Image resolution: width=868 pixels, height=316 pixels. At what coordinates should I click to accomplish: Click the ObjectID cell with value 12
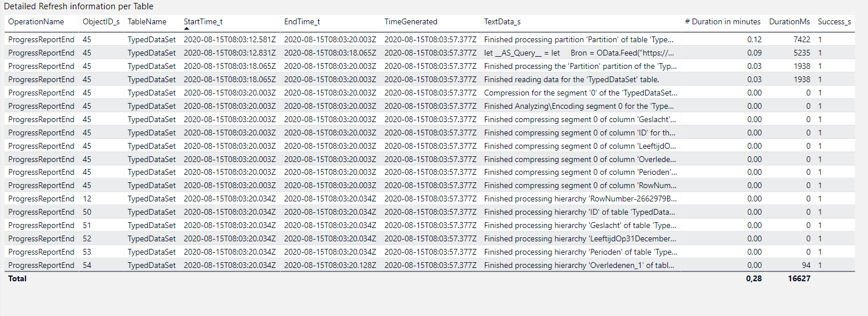[x=87, y=199]
